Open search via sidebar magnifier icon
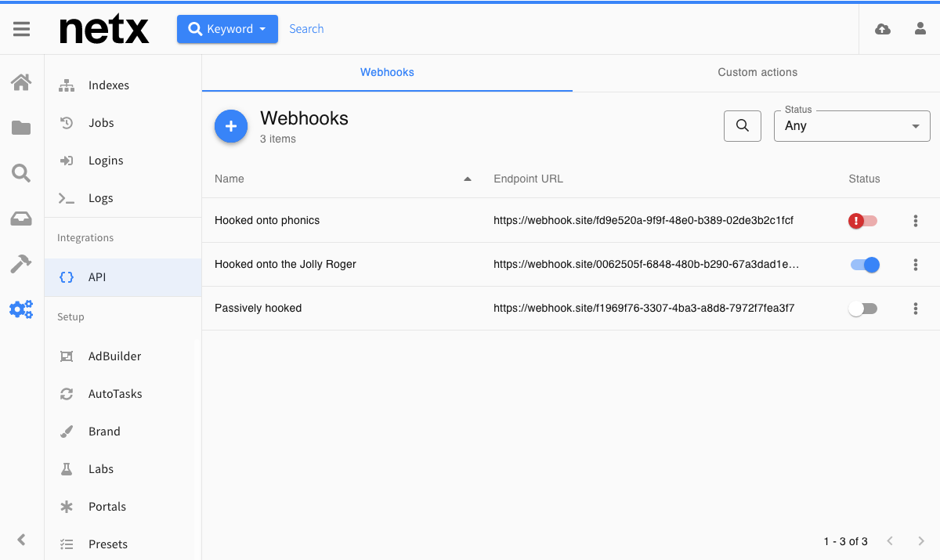 tap(21, 173)
